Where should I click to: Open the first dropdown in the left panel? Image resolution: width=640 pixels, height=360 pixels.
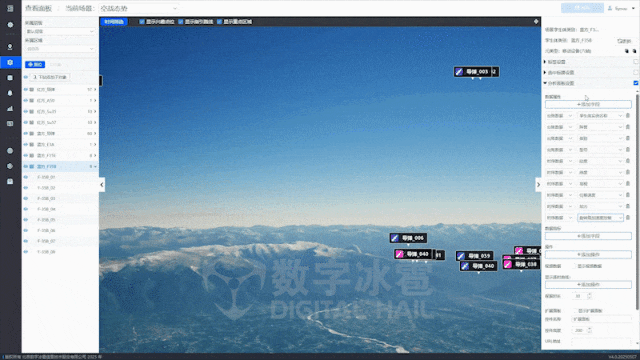point(60,31)
